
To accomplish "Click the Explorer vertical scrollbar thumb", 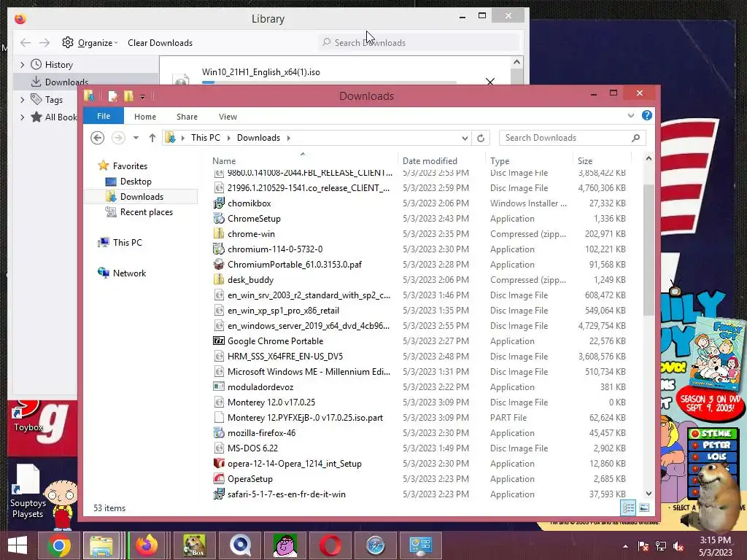I will coord(649,249).
